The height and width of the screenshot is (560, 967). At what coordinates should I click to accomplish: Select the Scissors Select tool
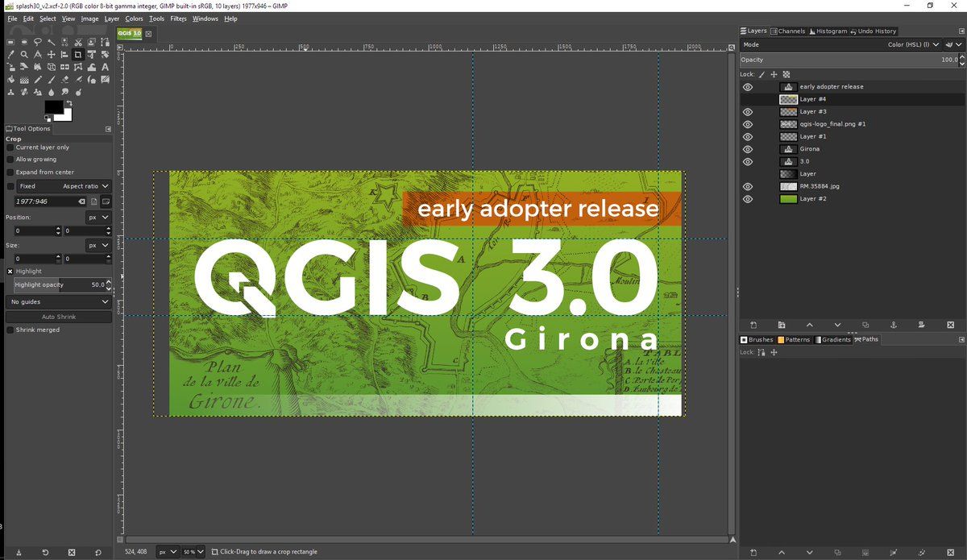[x=78, y=42]
